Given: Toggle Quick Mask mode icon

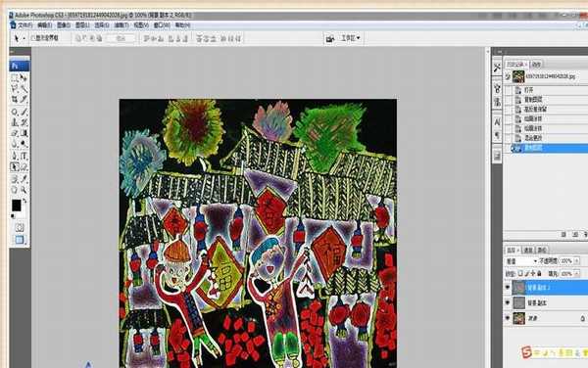Looking at the screenshot, I should coord(20,227).
